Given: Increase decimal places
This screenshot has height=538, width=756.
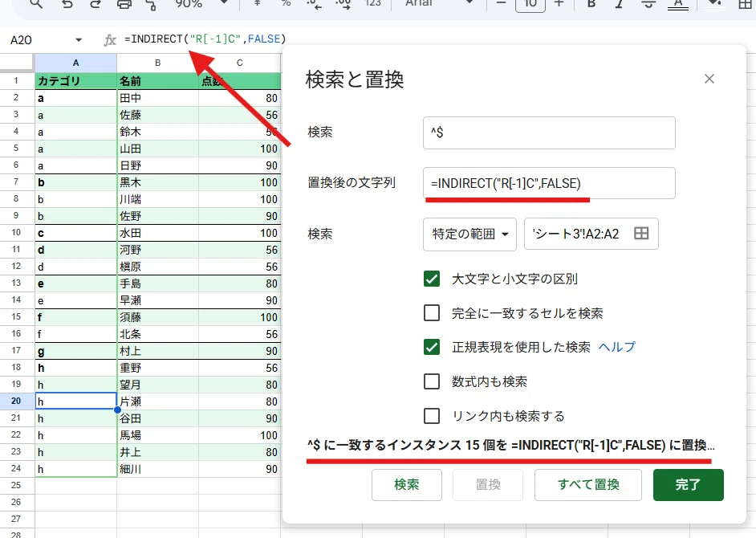Looking at the screenshot, I should coord(343,4).
